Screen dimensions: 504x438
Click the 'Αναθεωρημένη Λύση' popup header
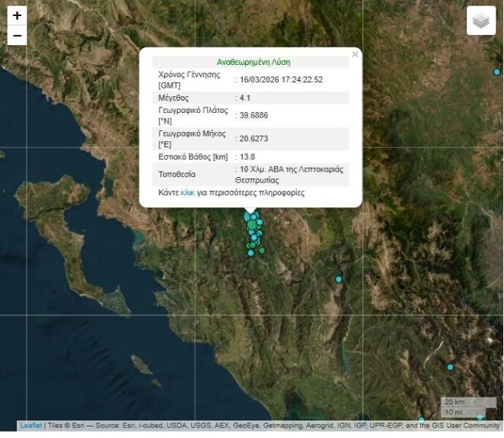[x=253, y=62]
